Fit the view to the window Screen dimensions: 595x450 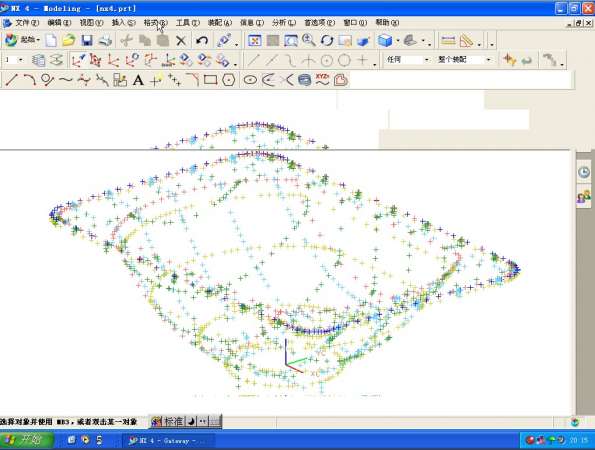point(254,40)
